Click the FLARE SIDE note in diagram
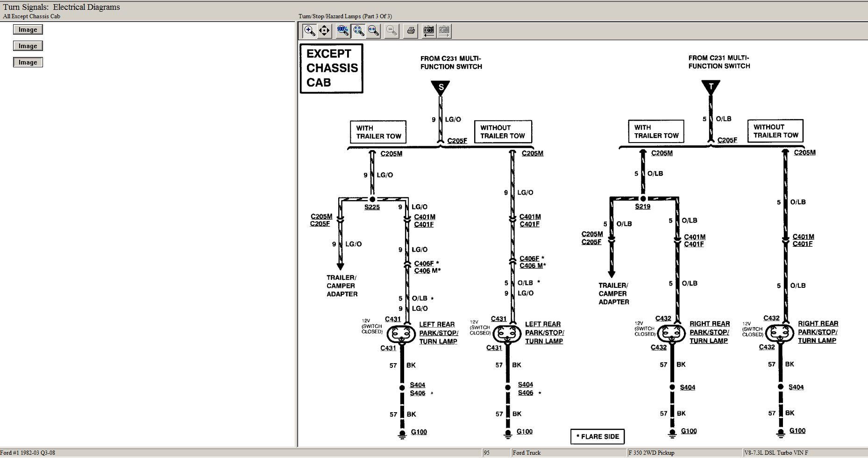This screenshot has width=868, height=458. point(598,437)
